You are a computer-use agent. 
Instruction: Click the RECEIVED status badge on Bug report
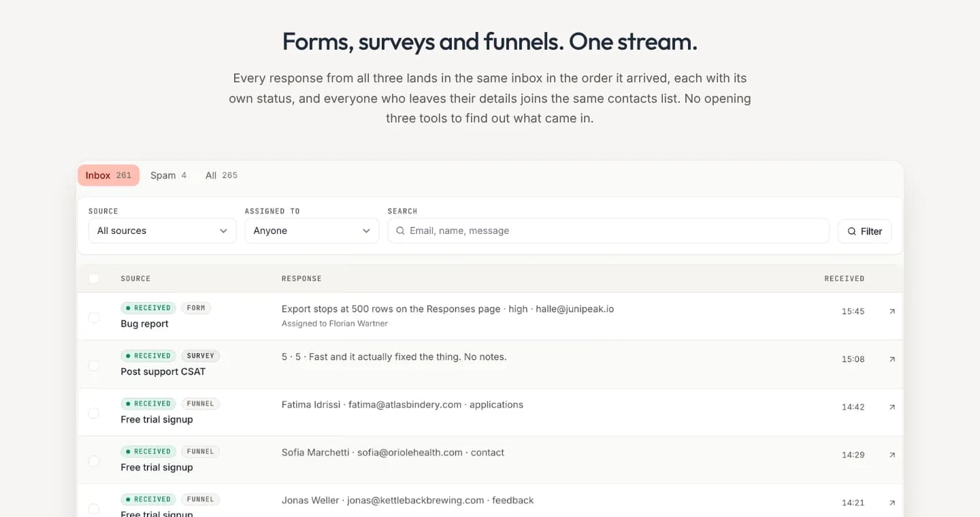148,308
